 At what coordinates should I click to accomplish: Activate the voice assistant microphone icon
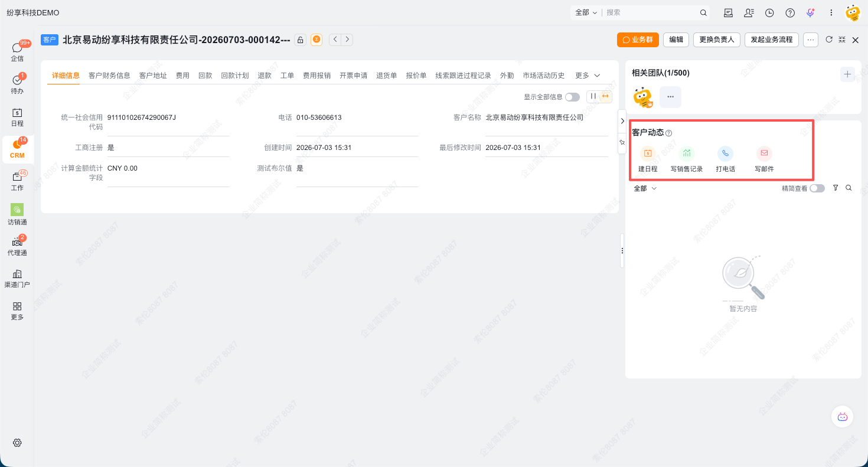(811, 12)
